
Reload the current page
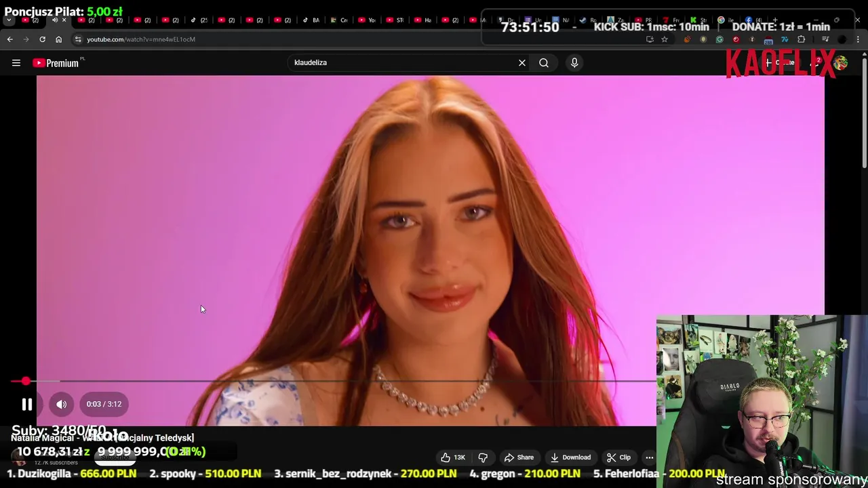(x=43, y=39)
